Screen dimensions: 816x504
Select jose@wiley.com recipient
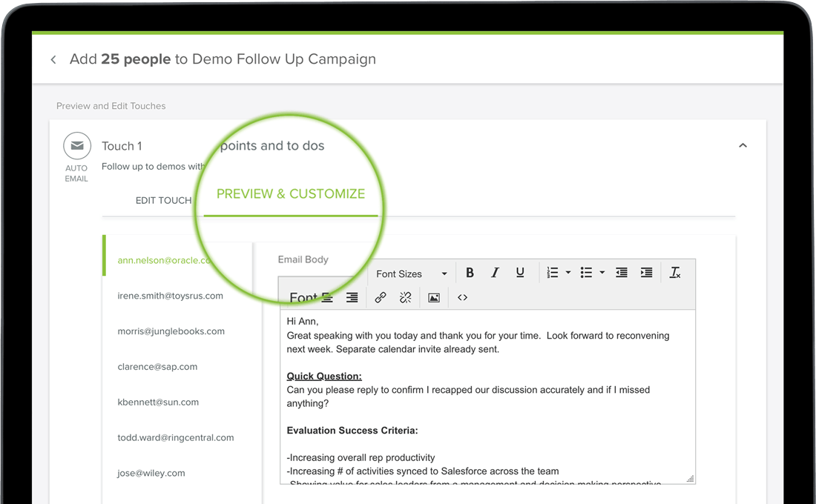click(151, 472)
